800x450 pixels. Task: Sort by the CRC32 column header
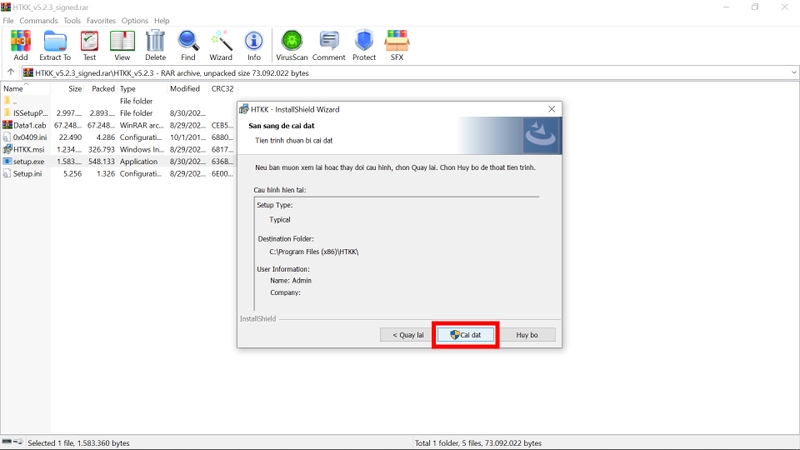[x=222, y=88]
